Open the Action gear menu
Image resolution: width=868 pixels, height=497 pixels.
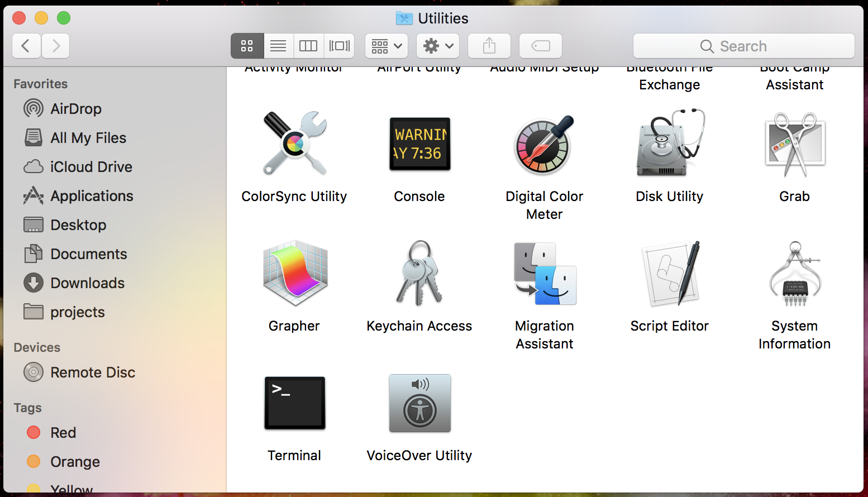tap(438, 46)
